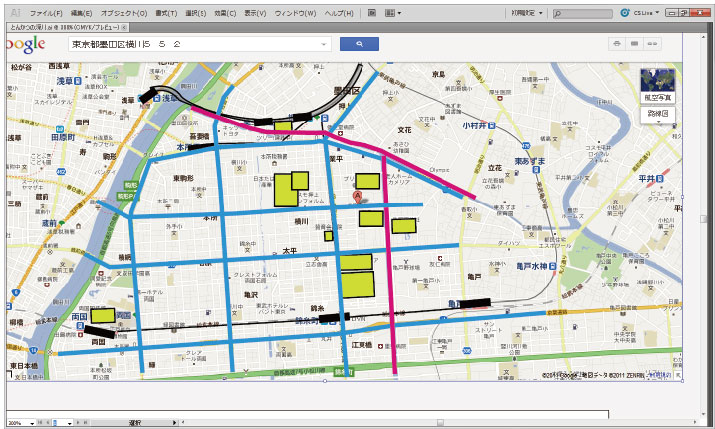
Task: Click the blue Google search button in the map image
Action: tap(359, 44)
